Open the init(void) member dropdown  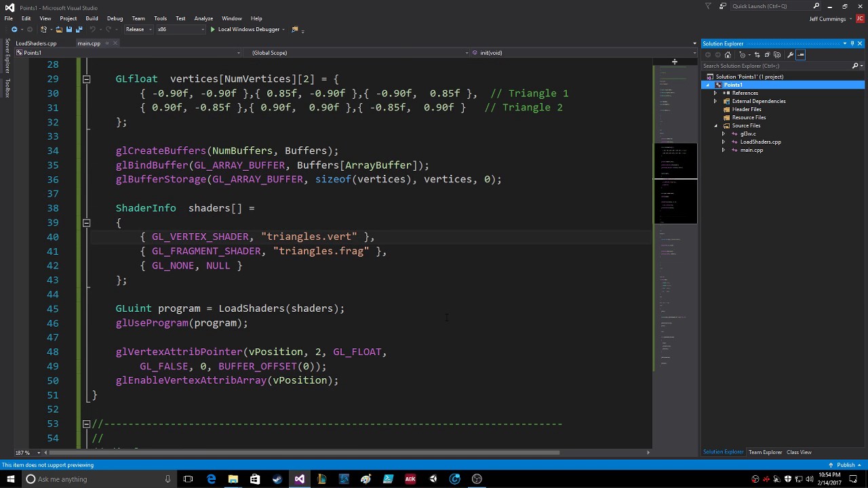tap(583, 53)
